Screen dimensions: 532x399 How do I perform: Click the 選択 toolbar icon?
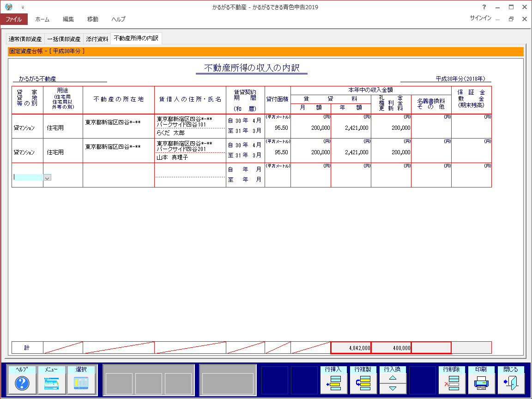click(x=81, y=383)
